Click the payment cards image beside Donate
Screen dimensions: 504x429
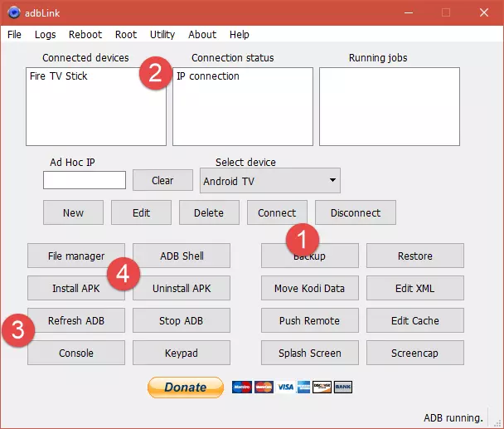pyautogui.click(x=292, y=387)
